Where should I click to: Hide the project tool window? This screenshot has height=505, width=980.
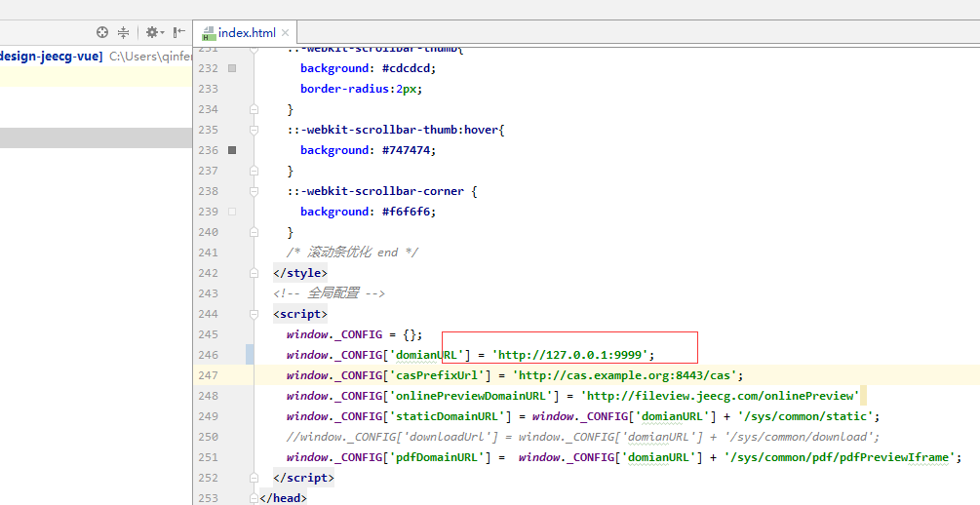point(179,32)
